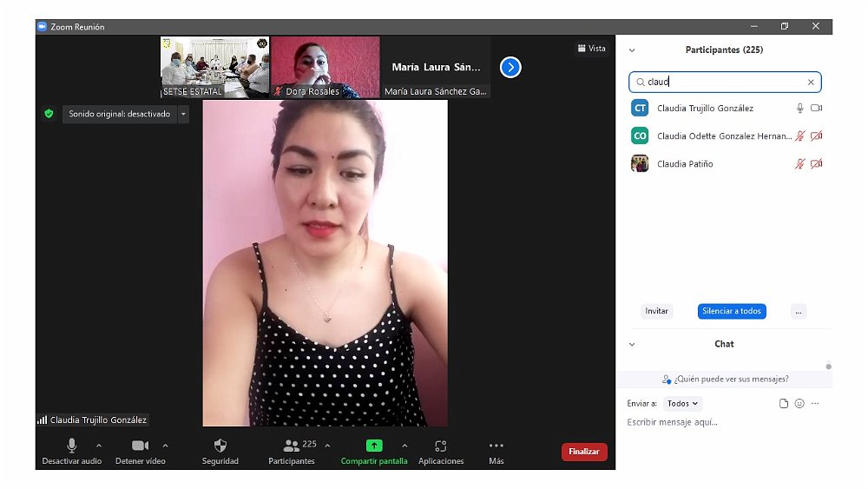Click the Compartir pantalla green icon
This screenshot has width=868, height=489.
[x=374, y=446]
